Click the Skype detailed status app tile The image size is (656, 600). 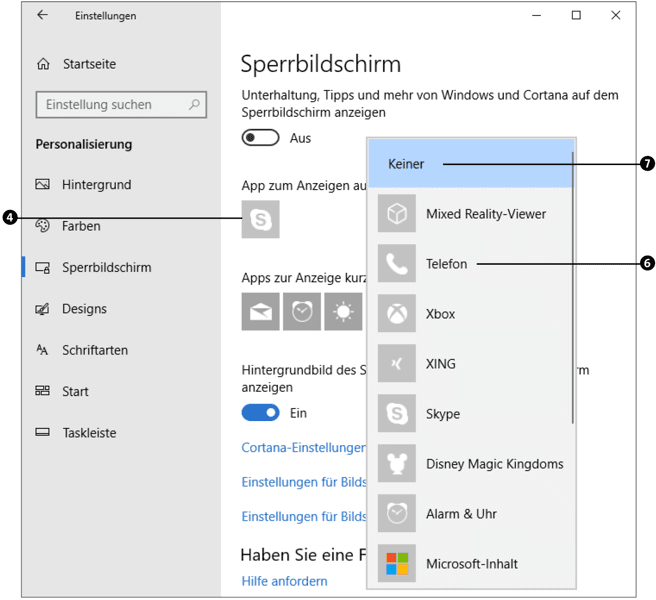pos(260,219)
